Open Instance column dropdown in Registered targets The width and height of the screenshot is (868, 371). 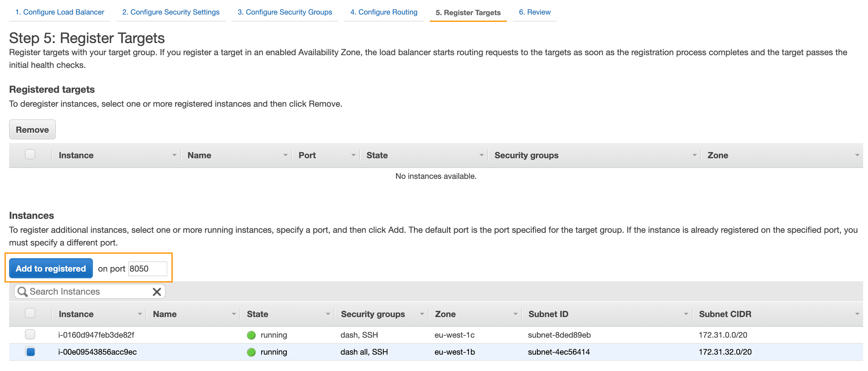click(x=174, y=155)
